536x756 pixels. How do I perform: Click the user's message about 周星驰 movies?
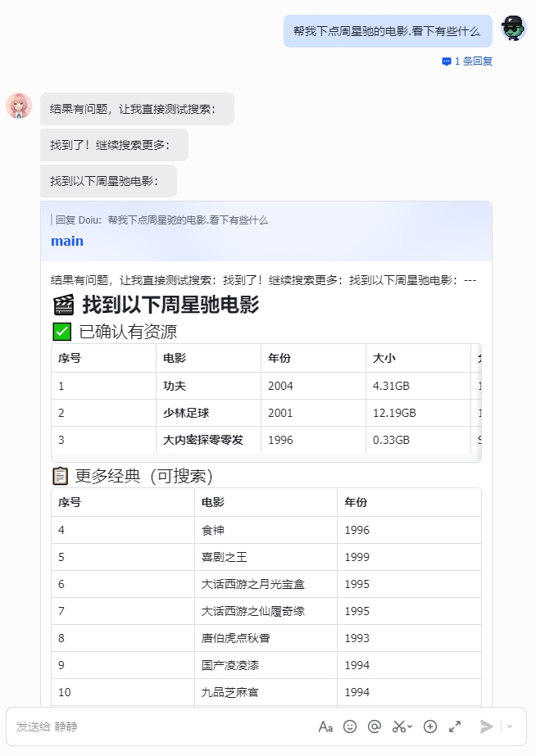coord(388,31)
